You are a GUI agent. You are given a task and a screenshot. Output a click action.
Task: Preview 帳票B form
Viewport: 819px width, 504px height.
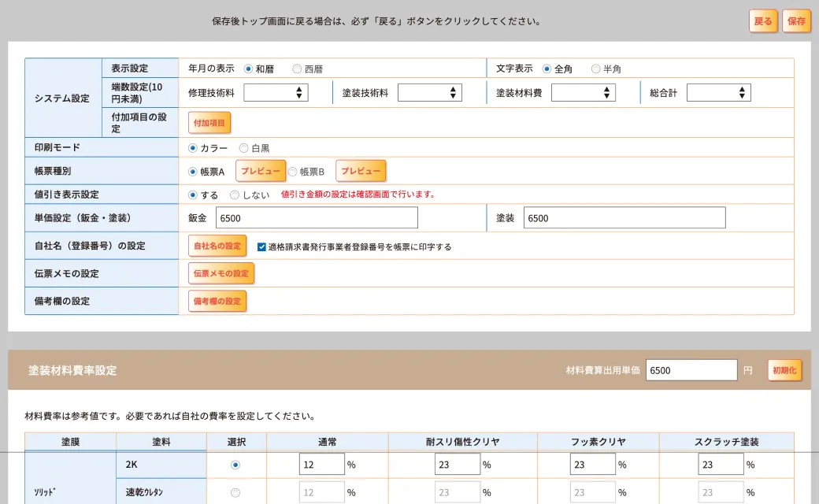(361, 171)
